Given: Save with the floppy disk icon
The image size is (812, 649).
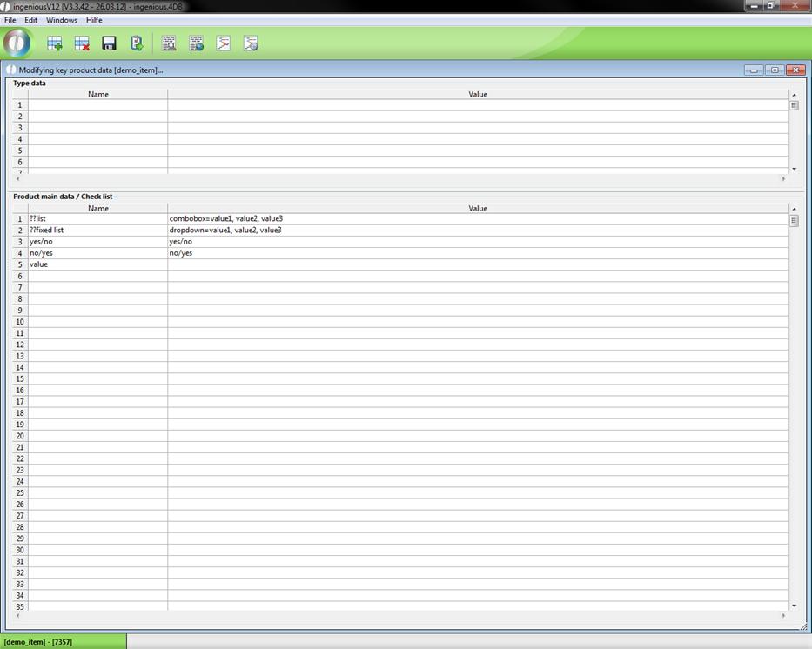Looking at the screenshot, I should coord(110,43).
